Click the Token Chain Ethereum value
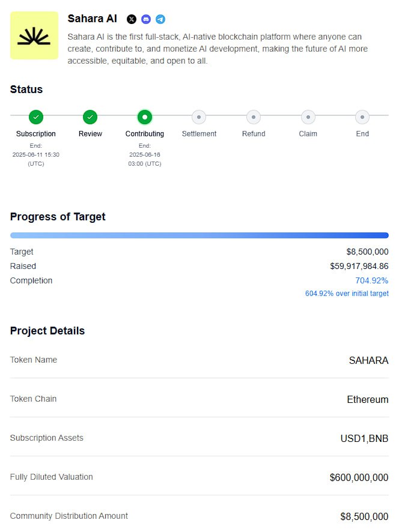The height and width of the screenshot is (532, 399). tap(368, 399)
